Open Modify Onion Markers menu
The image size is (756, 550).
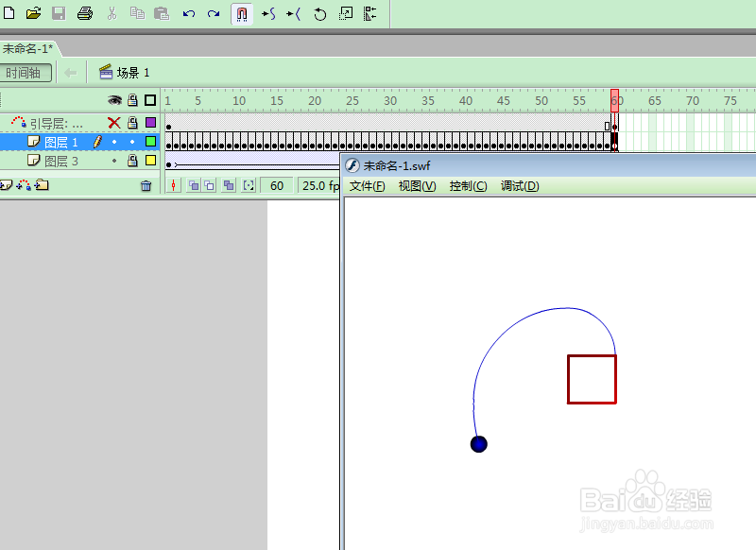249,185
